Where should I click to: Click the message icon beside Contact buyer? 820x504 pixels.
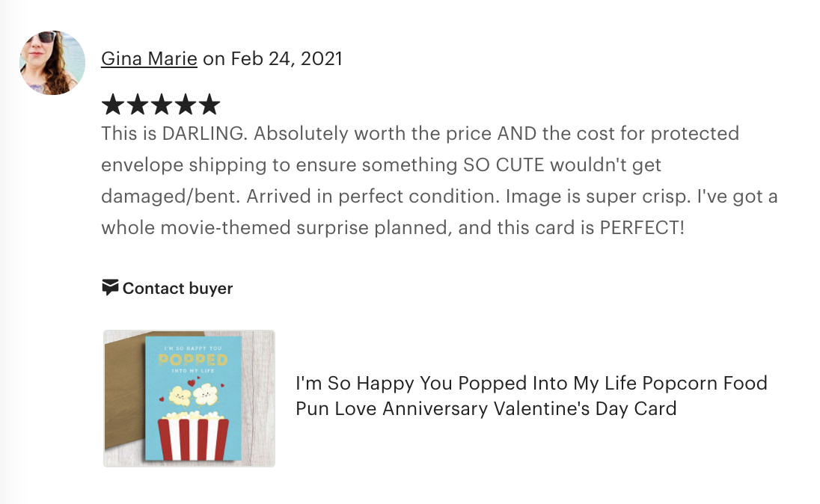pos(110,288)
